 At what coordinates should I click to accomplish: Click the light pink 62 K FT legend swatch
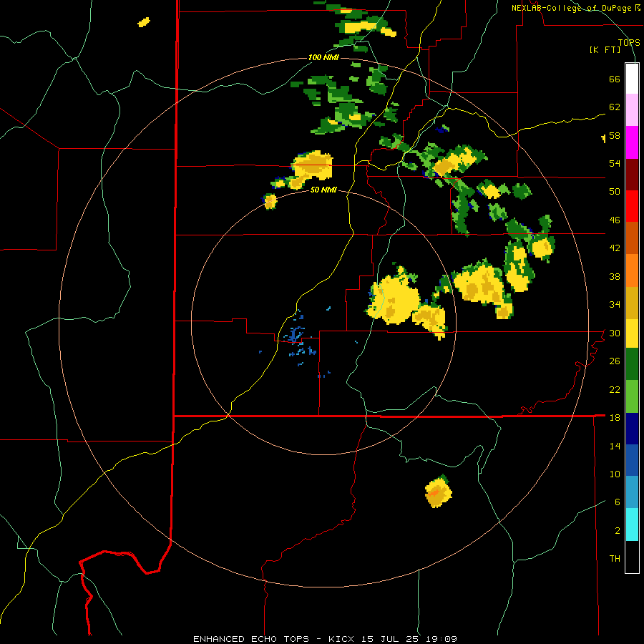[x=632, y=109]
